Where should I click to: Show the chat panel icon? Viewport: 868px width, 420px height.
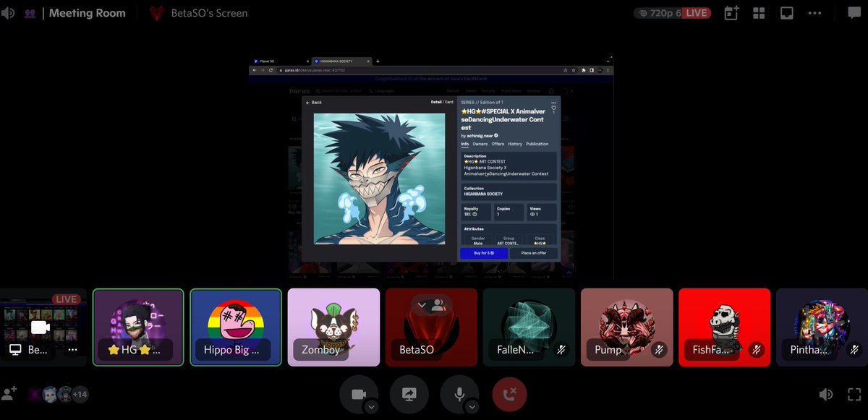(854, 13)
